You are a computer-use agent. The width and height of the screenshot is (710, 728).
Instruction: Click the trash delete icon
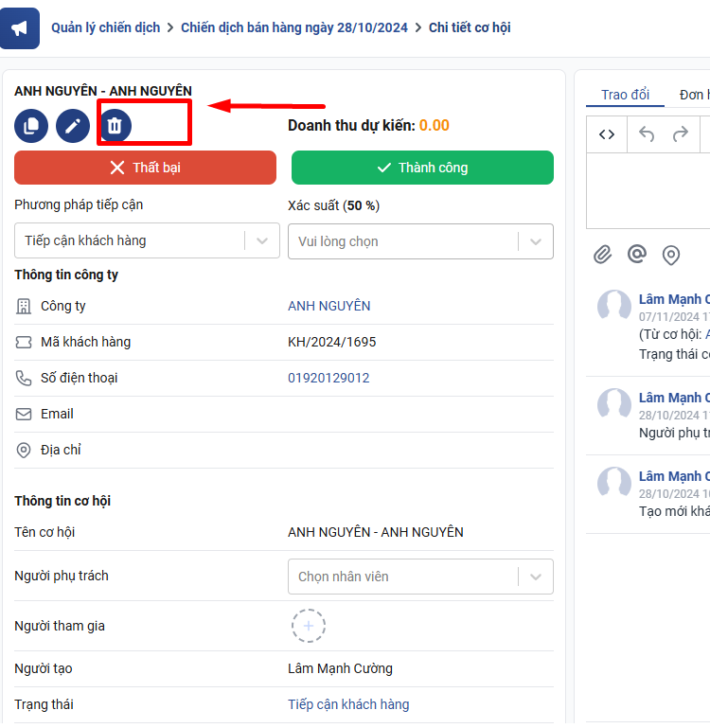(x=115, y=125)
